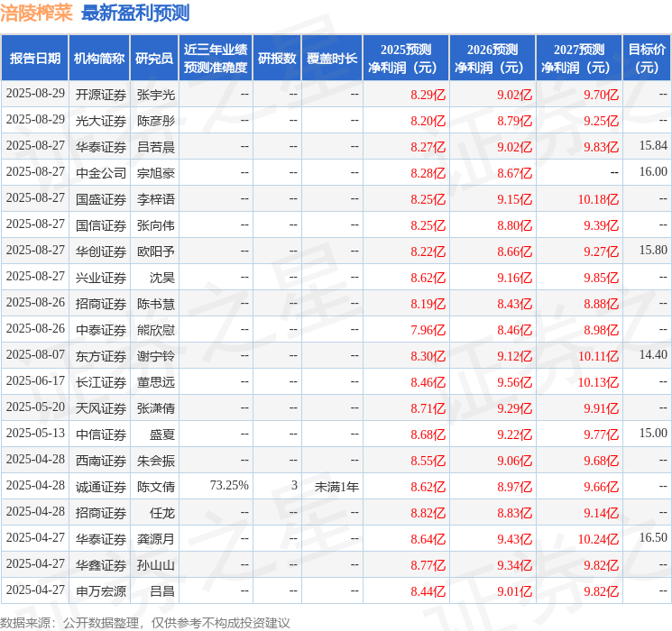Click the 覆盖时长 column header

click(332, 59)
